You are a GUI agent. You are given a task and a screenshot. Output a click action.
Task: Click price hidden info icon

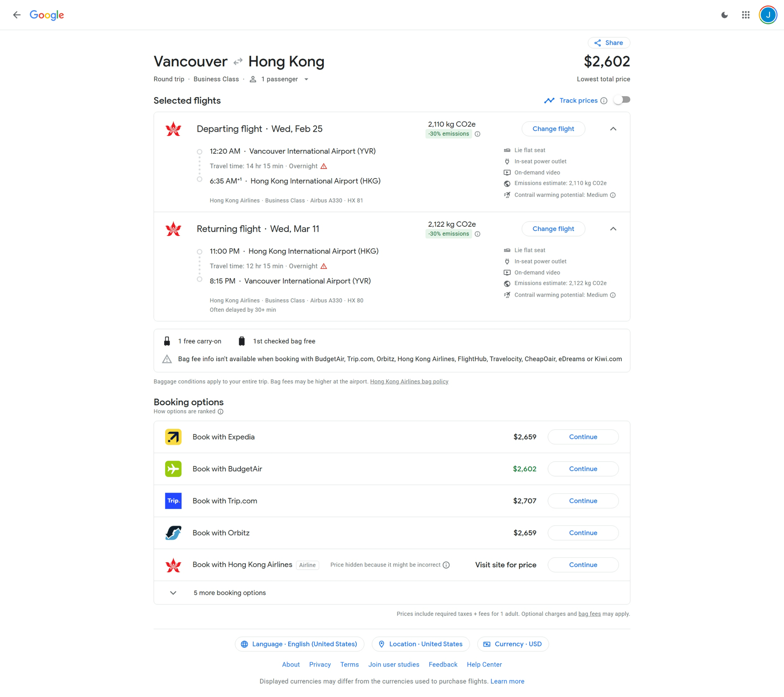(446, 565)
